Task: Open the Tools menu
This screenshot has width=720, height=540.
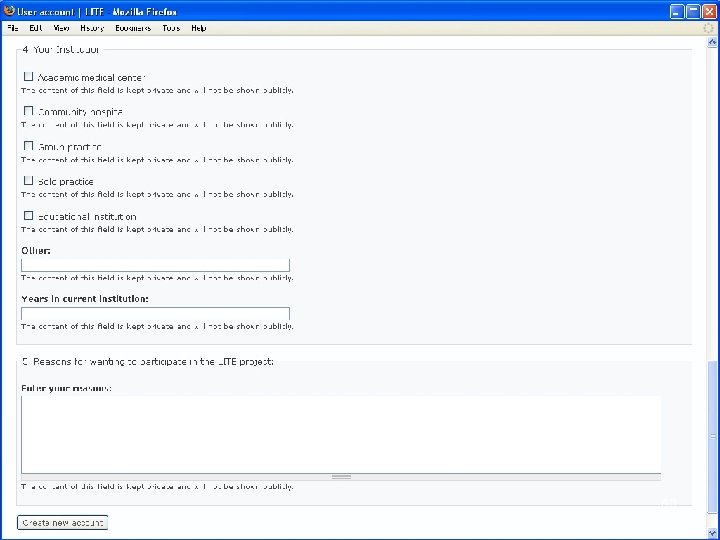Action: [171, 28]
